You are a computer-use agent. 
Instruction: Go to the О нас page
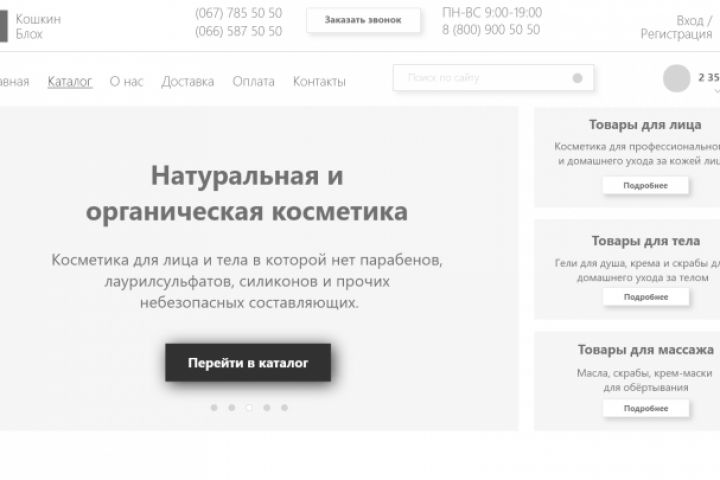click(x=126, y=81)
